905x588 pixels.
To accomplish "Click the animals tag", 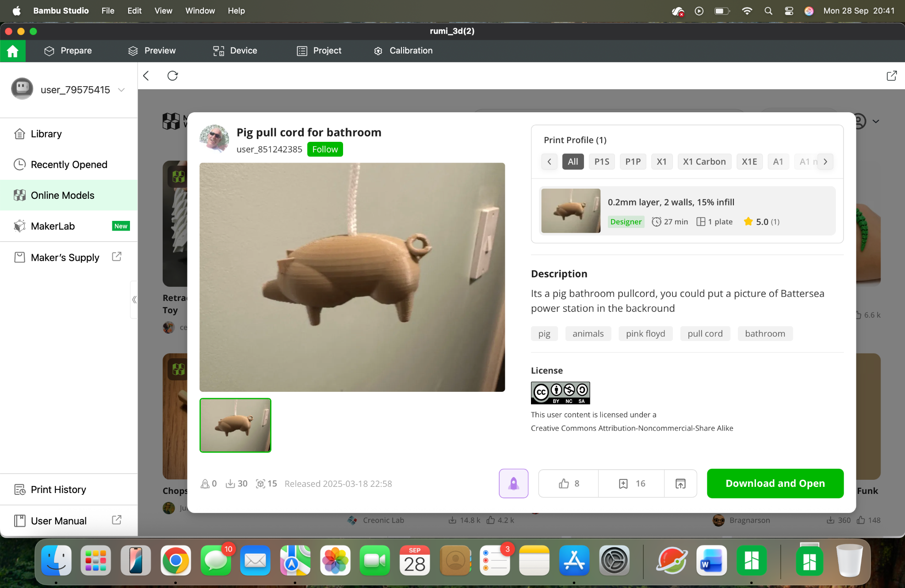I will [588, 334].
